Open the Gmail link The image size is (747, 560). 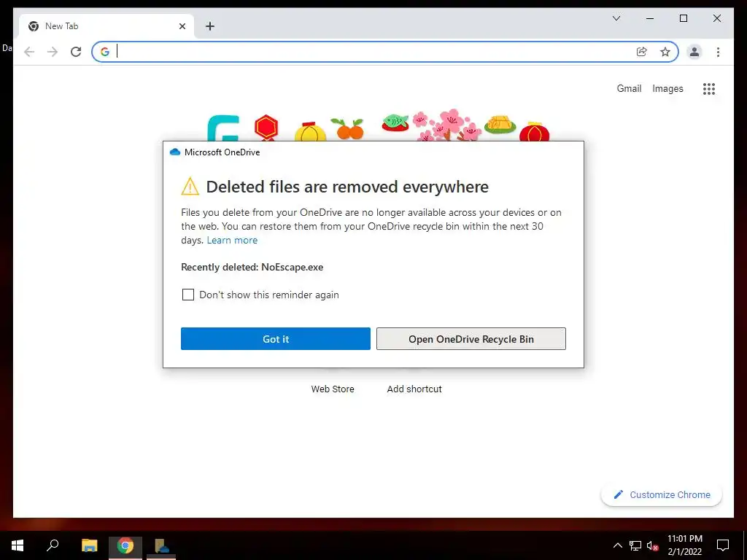pos(629,88)
